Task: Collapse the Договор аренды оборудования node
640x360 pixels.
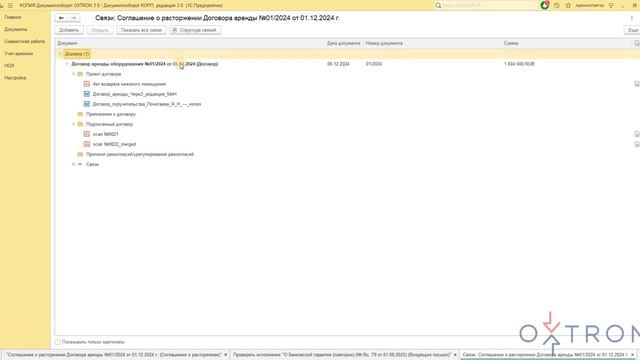Action: point(67,64)
